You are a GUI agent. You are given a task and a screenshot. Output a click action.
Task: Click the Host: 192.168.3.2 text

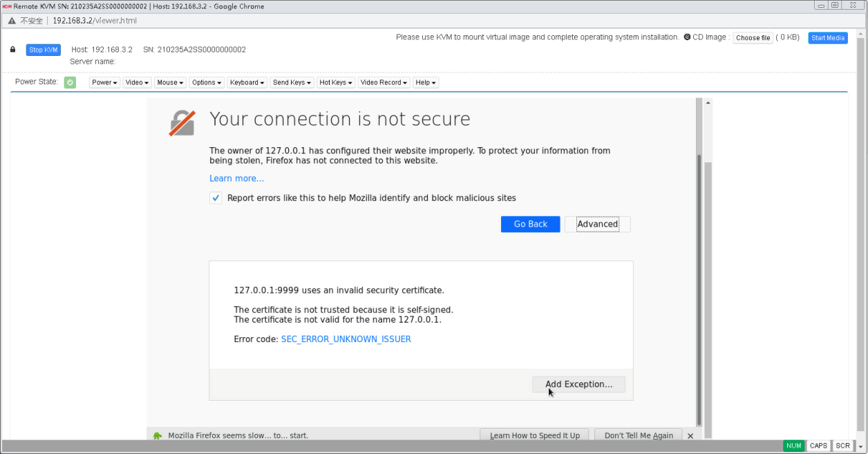click(102, 50)
